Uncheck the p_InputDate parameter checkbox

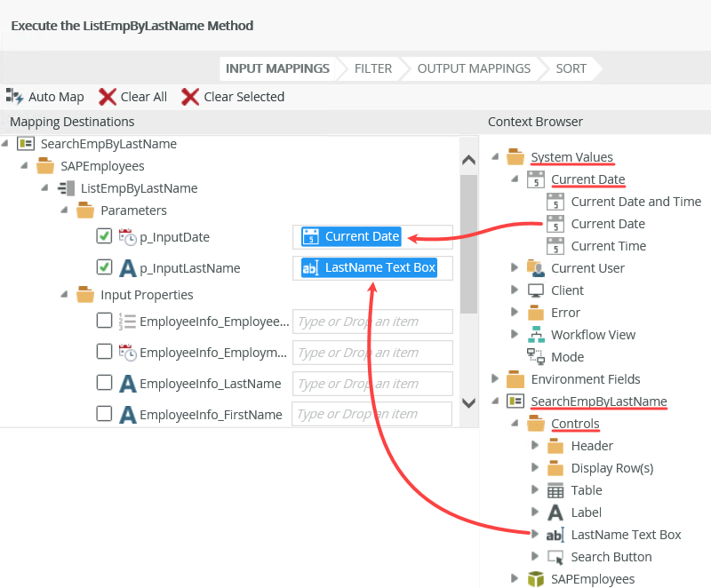click(x=104, y=236)
